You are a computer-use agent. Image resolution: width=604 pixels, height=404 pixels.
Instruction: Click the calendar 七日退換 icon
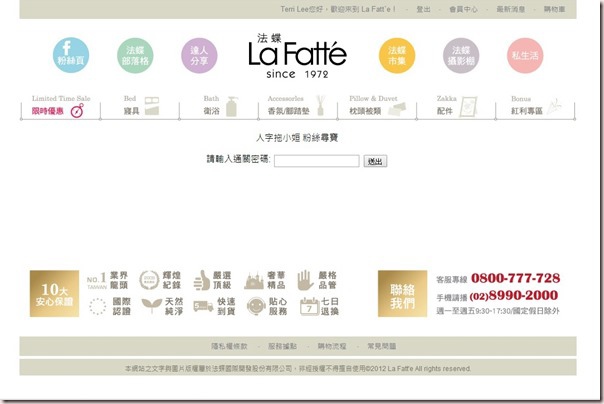click(x=309, y=307)
